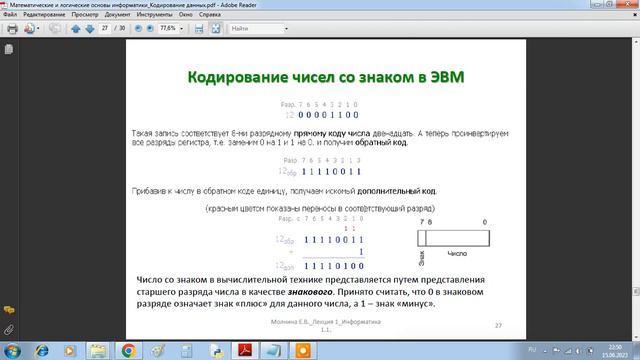Click the Число label under register diagram
Viewport: 640px width, 360px height.
[x=457, y=254]
